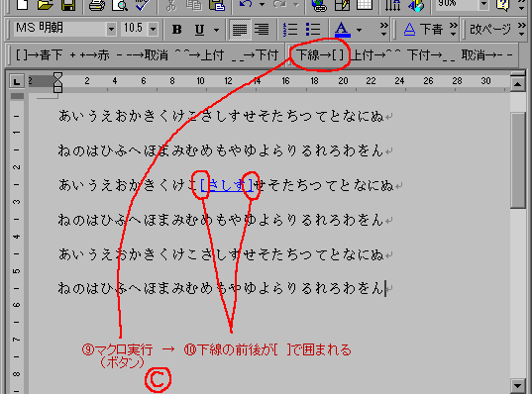
Task: Click the zoom percentage input box
Action: pos(456,4)
